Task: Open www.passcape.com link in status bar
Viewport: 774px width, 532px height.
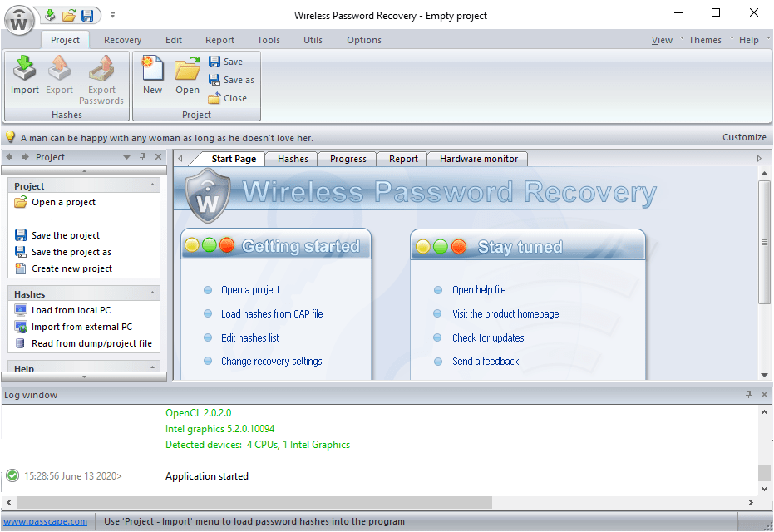Action: [x=46, y=521]
